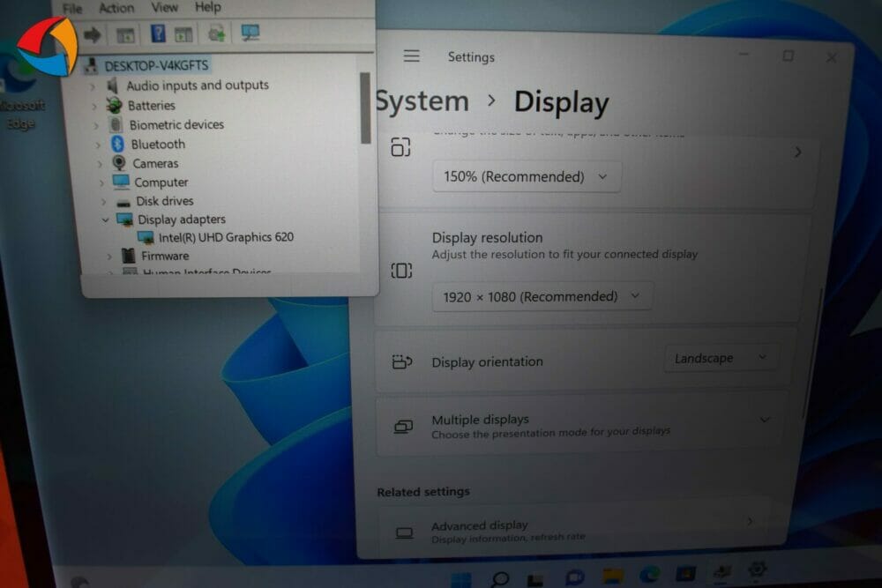Collapse the Display adapters node
This screenshot has height=588, width=882.
click(x=105, y=220)
